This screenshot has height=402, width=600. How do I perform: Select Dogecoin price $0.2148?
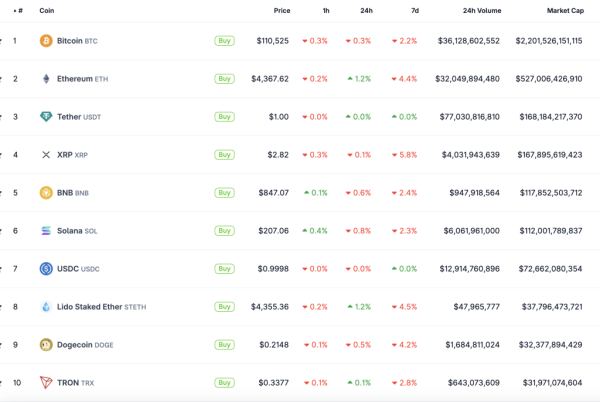pyautogui.click(x=274, y=345)
